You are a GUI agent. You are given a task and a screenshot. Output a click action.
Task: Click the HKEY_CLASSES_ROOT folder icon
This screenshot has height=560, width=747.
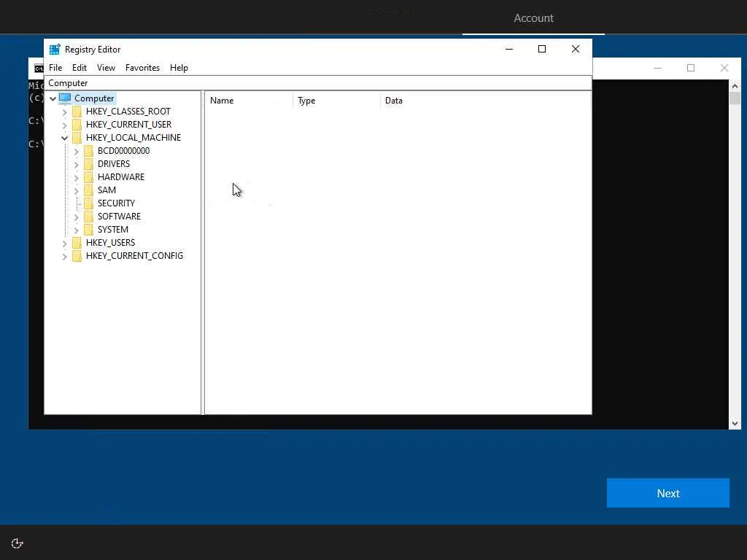pyautogui.click(x=77, y=112)
